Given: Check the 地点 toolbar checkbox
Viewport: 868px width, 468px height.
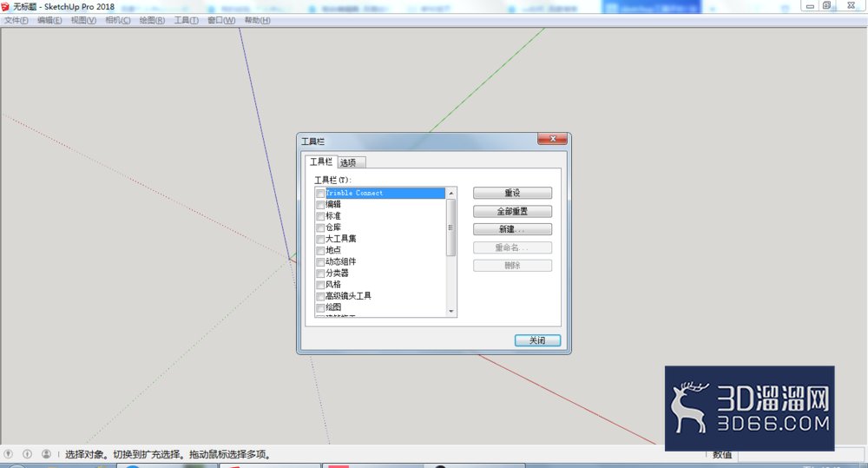Looking at the screenshot, I should pyautogui.click(x=320, y=250).
